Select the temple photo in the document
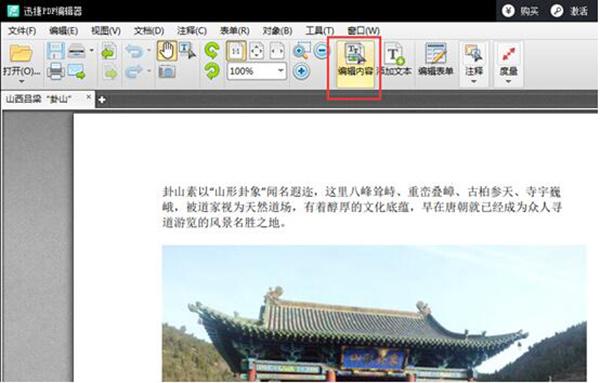 pyautogui.click(x=374, y=313)
